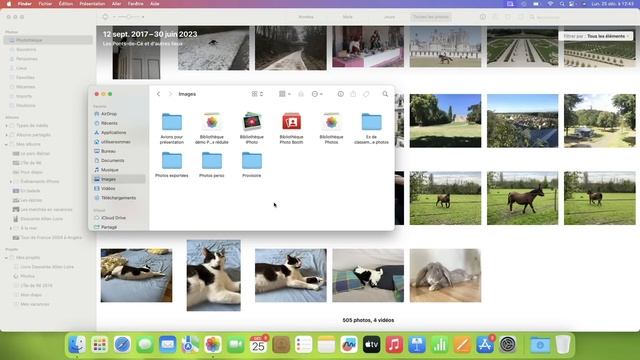Open Launchpad from the Dock
This screenshot has height=360, width=640.
(x=100, y=345)
